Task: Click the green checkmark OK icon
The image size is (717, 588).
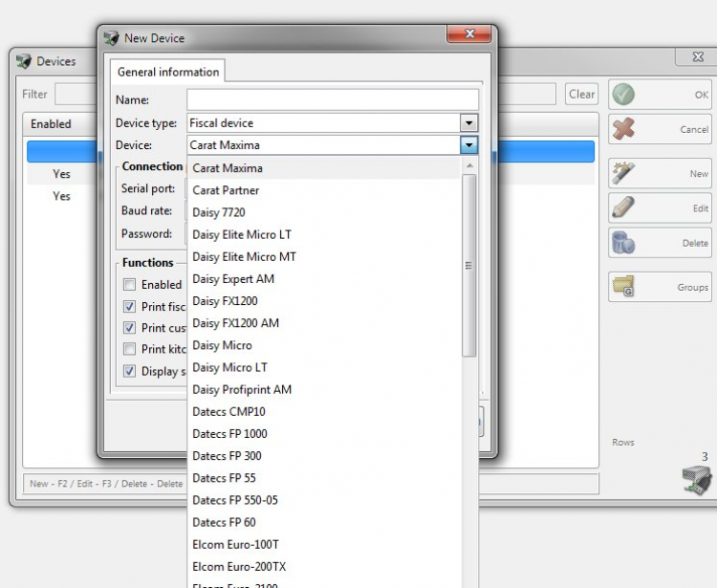Action: (x=623, y=95)
